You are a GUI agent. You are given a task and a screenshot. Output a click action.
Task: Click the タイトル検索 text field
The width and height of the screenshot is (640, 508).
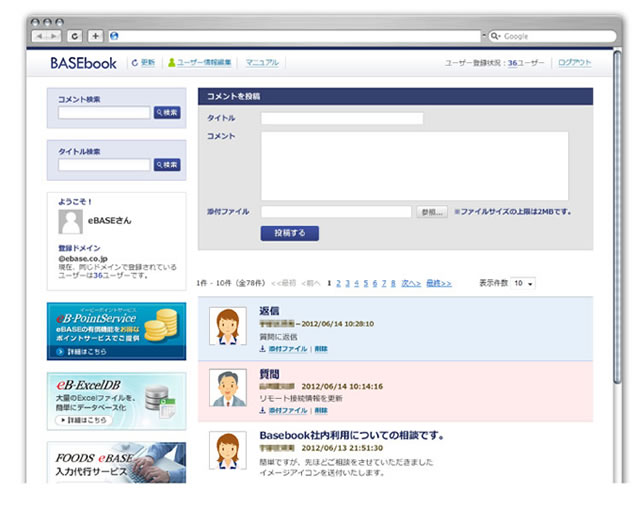tap(104, 165)
